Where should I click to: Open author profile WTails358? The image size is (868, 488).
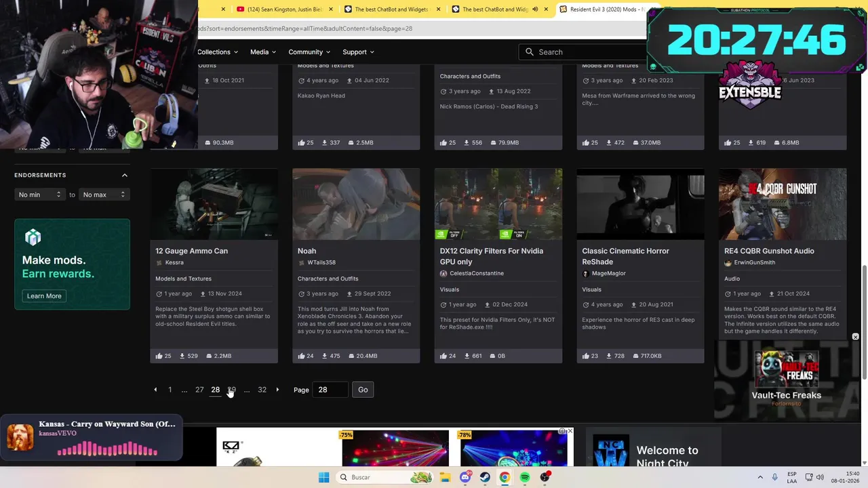click(321, 262)
